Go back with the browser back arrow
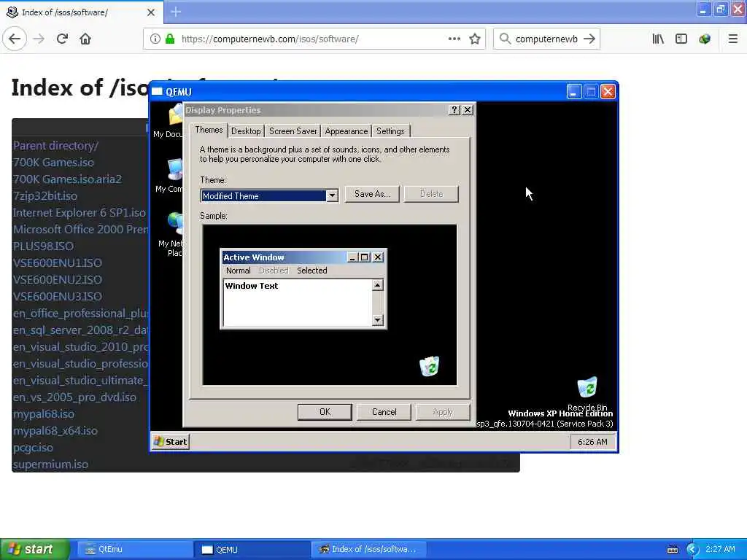Screen dimensions: 747x560 [15, 39]
